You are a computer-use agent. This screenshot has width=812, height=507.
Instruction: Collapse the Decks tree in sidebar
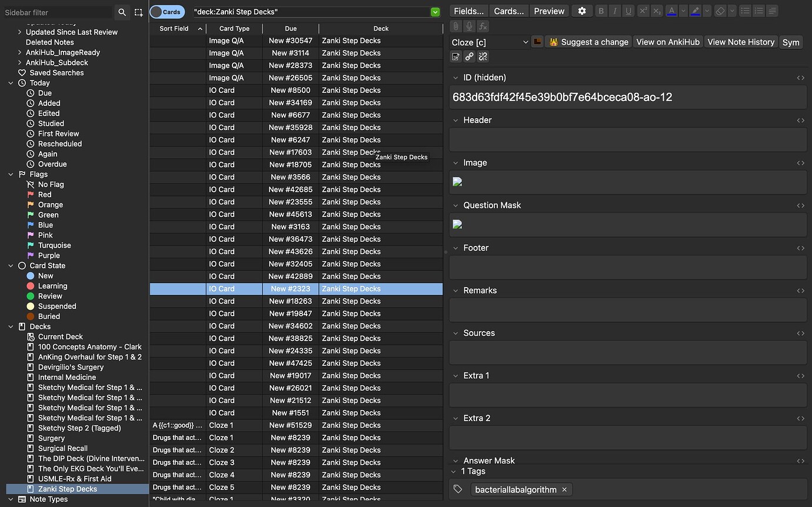click(x=11, y=326)
